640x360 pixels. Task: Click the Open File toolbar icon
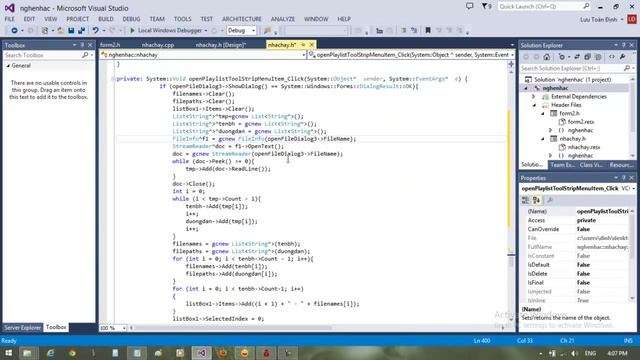click(x=60, y=31)
